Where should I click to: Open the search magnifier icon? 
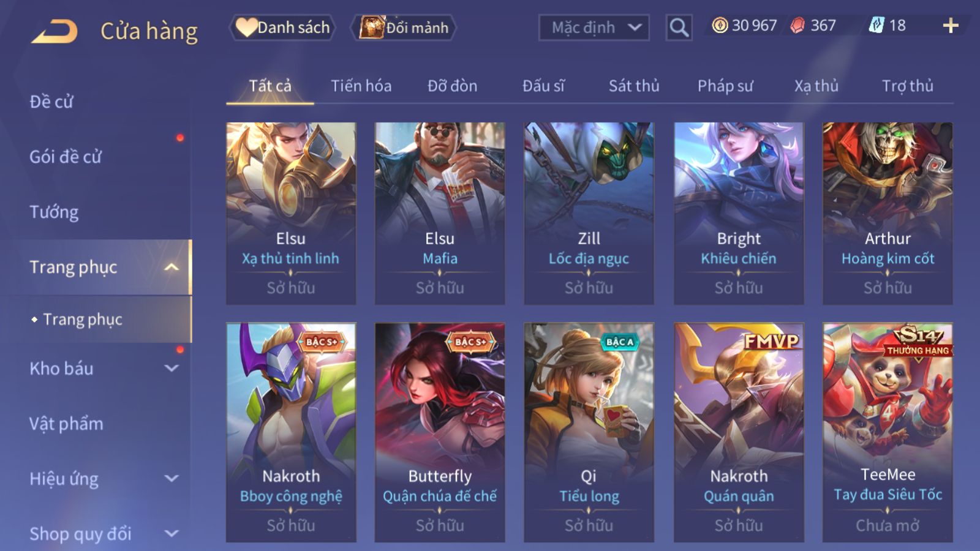coord(679,28)
